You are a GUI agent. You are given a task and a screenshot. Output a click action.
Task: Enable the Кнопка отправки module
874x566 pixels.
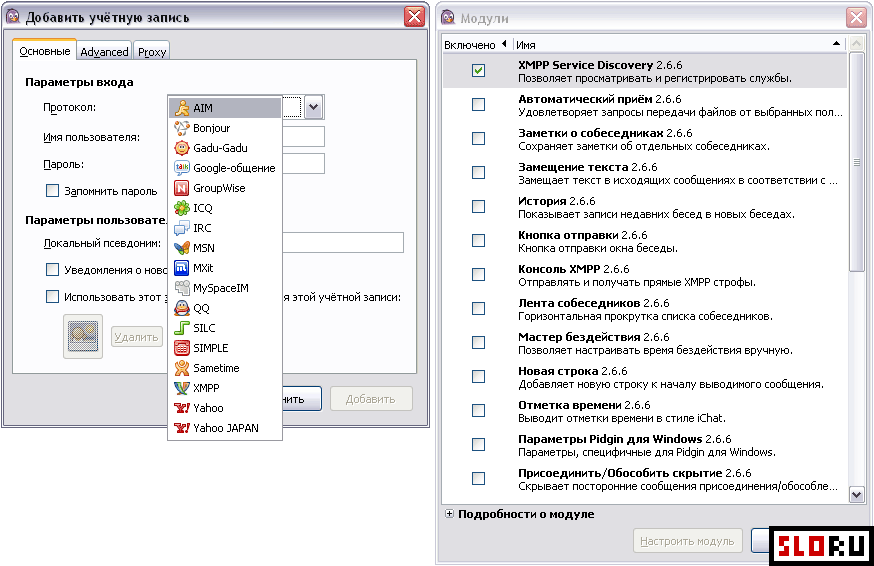pos(478,240)
